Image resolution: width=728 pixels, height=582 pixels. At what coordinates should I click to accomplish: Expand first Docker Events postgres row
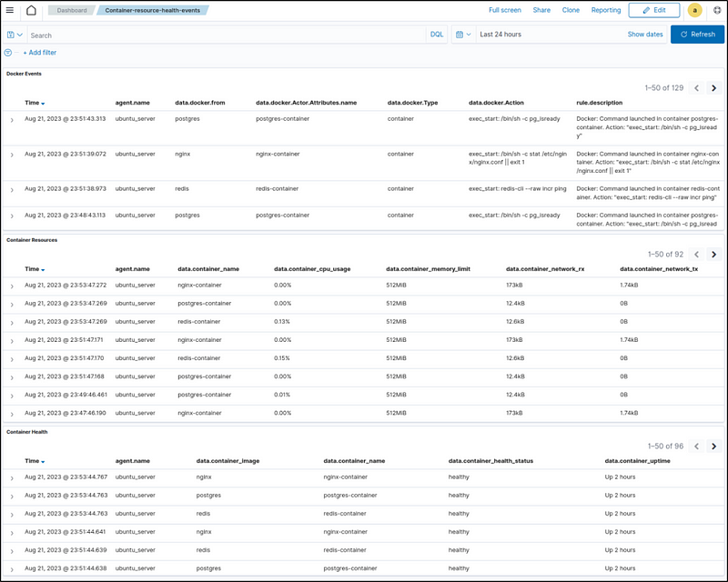click(x=12, y=119)
